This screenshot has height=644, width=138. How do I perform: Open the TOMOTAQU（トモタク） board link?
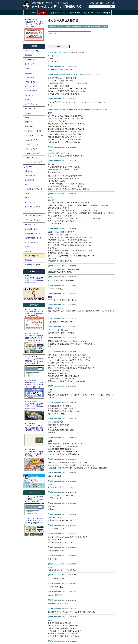[34, 131]
